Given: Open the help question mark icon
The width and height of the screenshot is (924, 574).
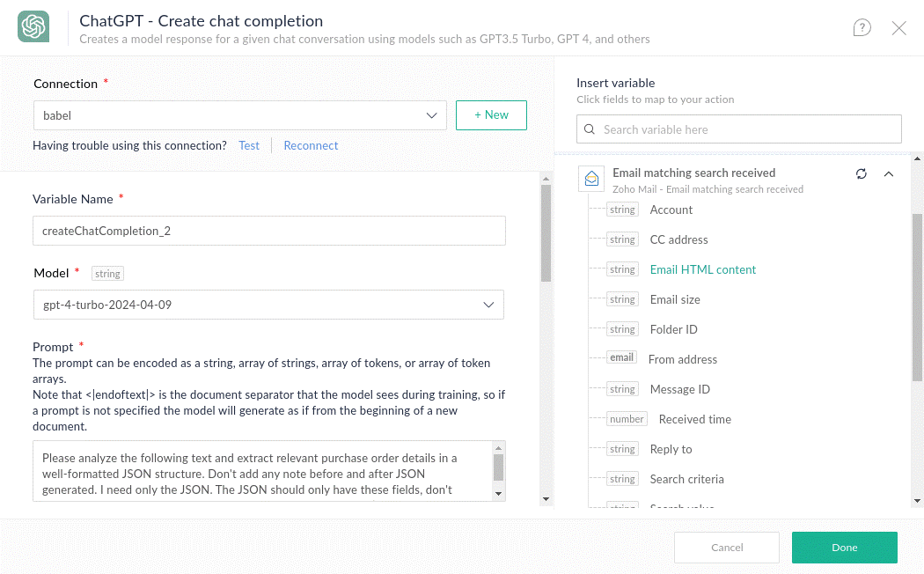Looking at the screenshot, I should [x=862, y=28].
